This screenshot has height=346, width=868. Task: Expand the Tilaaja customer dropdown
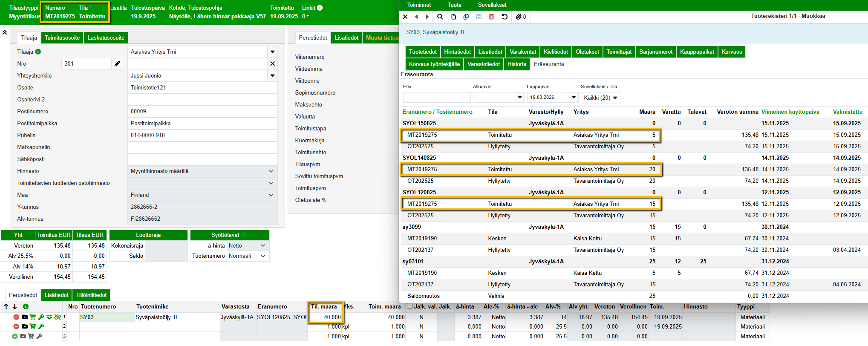pos(272,52)
